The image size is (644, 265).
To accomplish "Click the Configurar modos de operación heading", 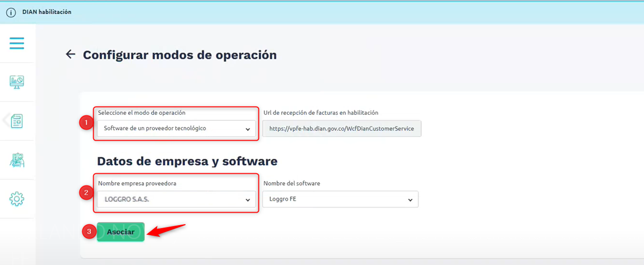I will [180, 55].
